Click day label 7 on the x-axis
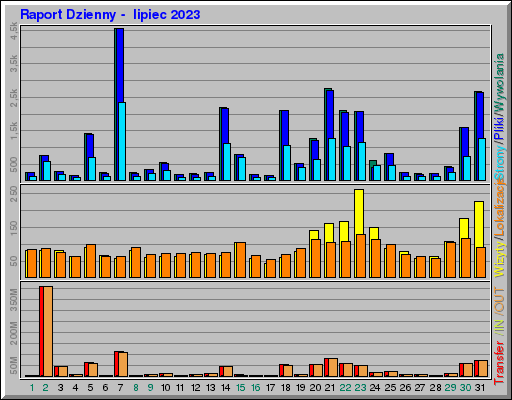Screen dimensions: 512x400 click(x=120, y=388)
